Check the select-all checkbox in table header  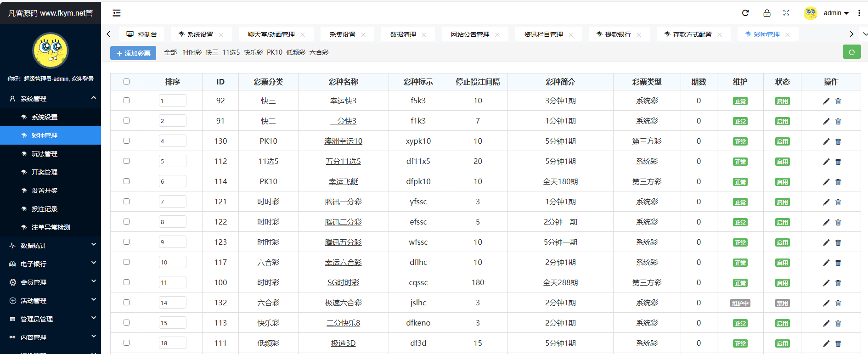[x=126, y=81]
